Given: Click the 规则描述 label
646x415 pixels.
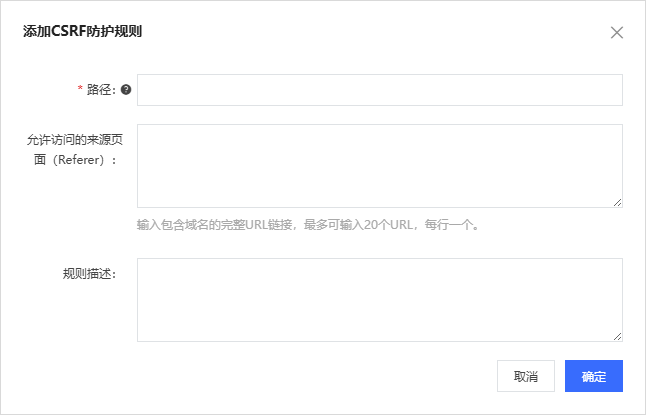Looking at the screenshot, I should (x=89, y=274).
